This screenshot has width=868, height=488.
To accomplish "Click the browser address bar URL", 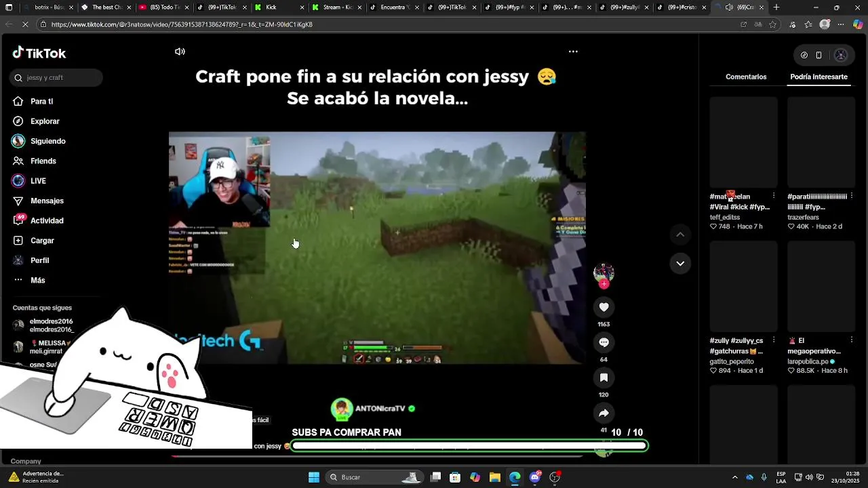I will tap(182, 24).
